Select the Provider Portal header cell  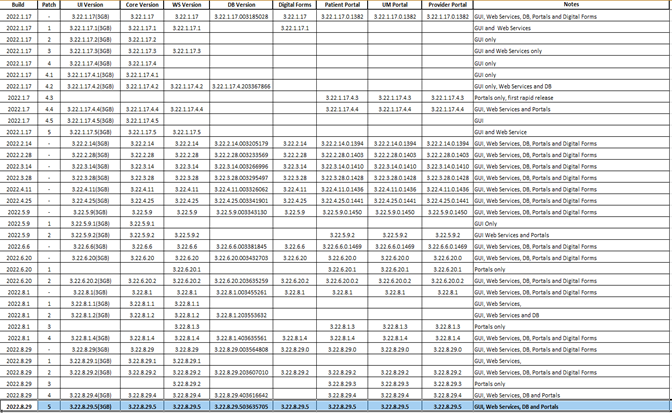point(446,5)
